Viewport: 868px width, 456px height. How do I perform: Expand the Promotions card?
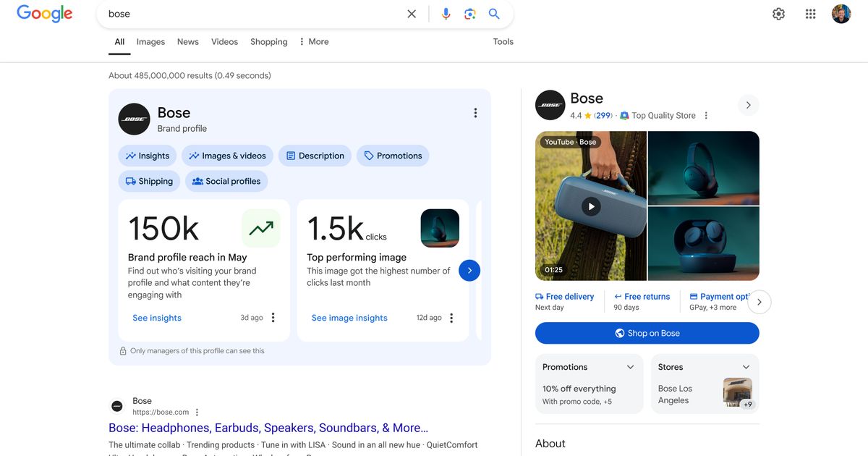pos(630,367)
